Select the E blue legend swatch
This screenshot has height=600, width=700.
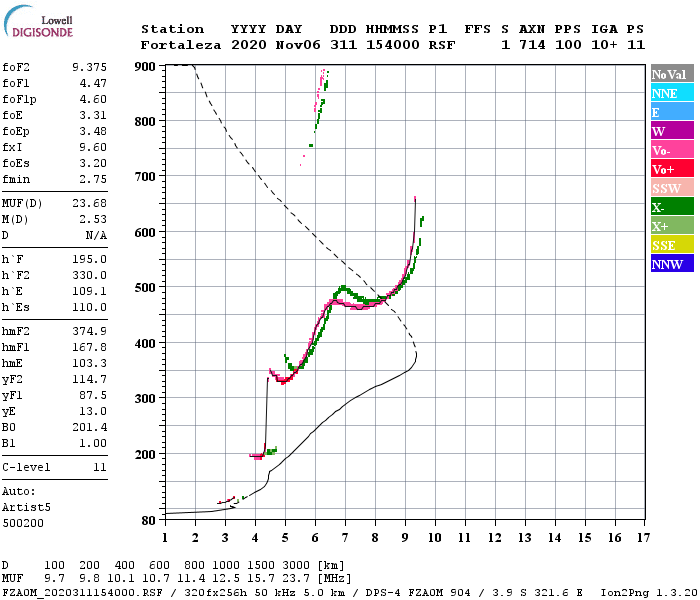point(672,112)
